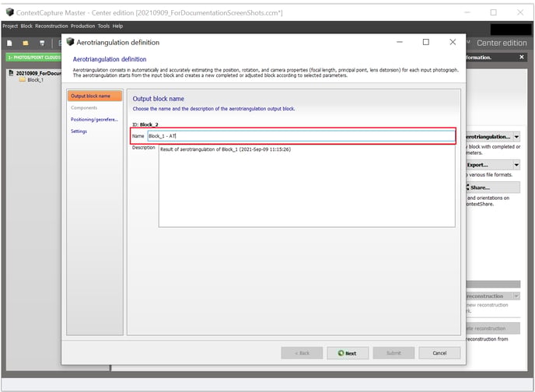The width and height of the screenshot is (535, 392).
Task: Click the project icon beside 20210909_ForDocumentation
Action: 11,73
